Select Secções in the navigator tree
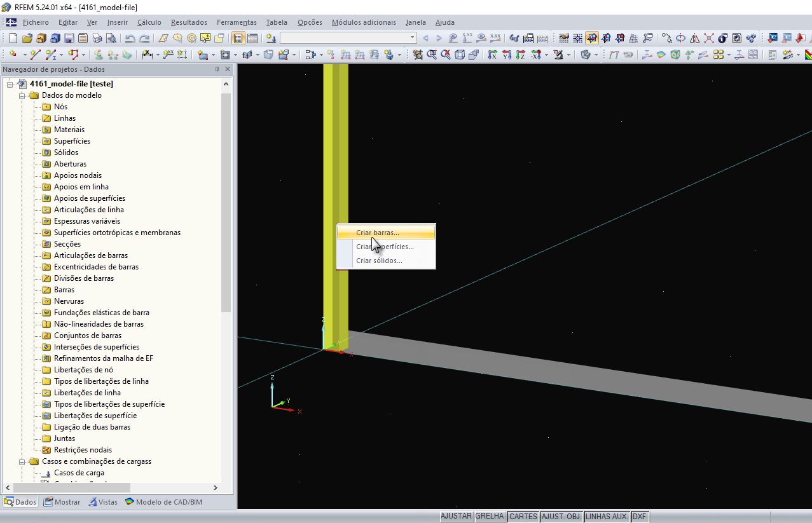Viewport: 812px width, 523px height. 67,244
